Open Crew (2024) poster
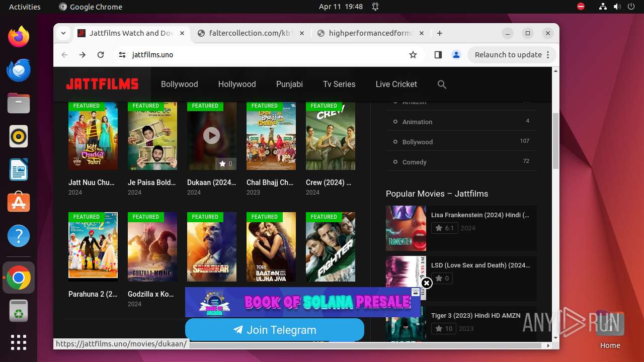 click(331, 136)
